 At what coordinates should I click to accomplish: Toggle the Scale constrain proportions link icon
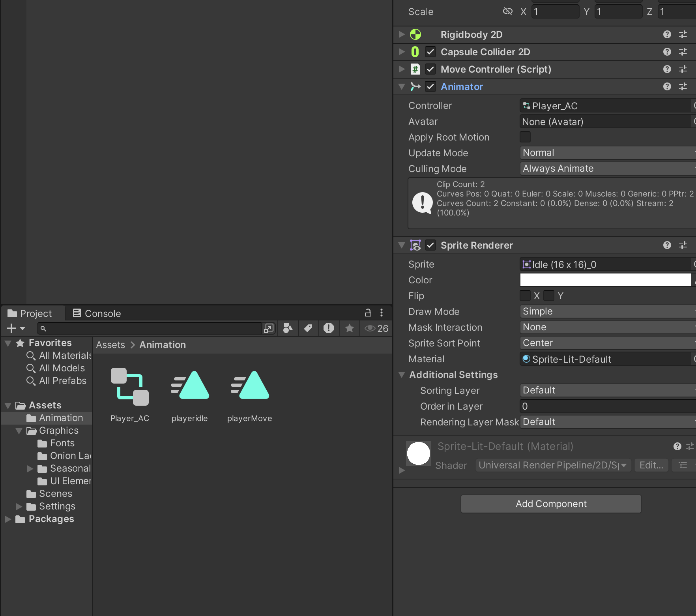click(x=507, y=11)
